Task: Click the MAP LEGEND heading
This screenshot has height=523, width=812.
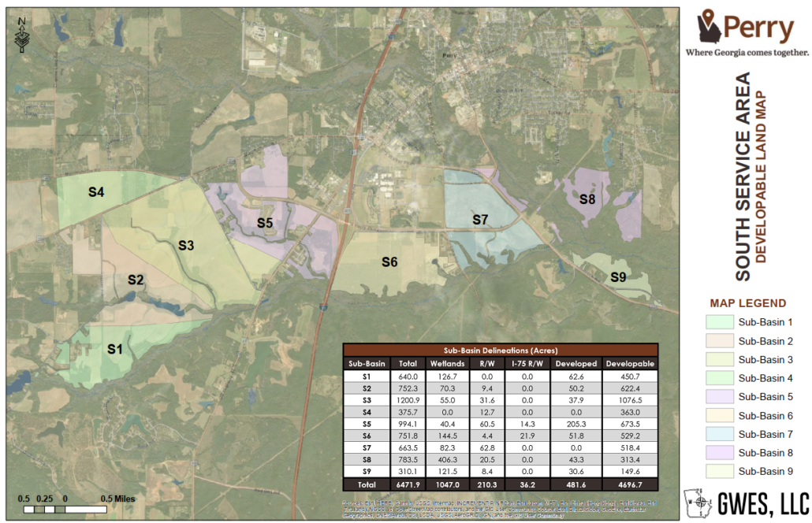Action: (x=747, y=303)
